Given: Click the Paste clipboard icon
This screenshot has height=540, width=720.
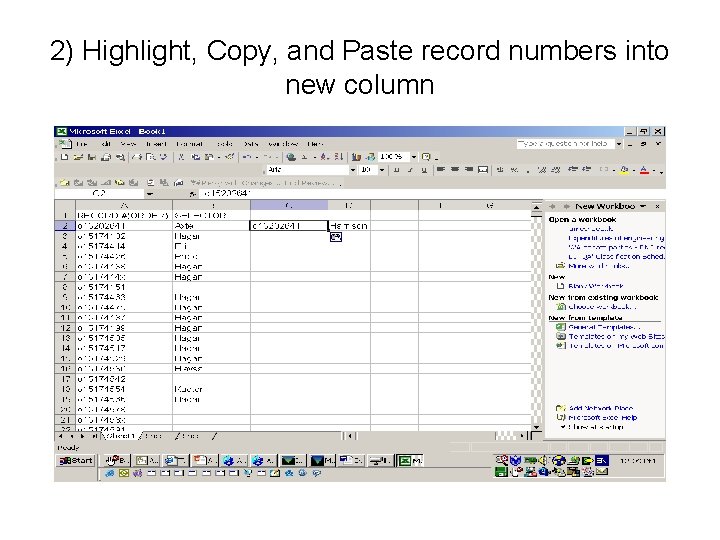Looking at the screenshot, I should pos(209,157).
